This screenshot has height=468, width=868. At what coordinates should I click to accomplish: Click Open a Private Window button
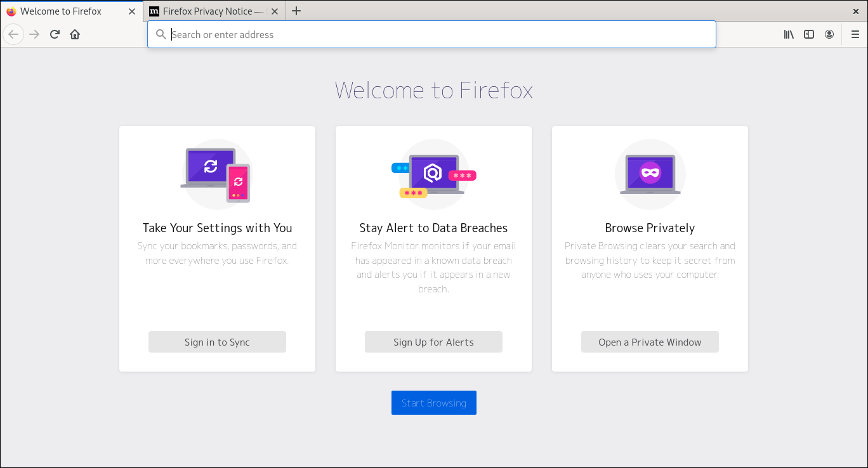[650, 342]
